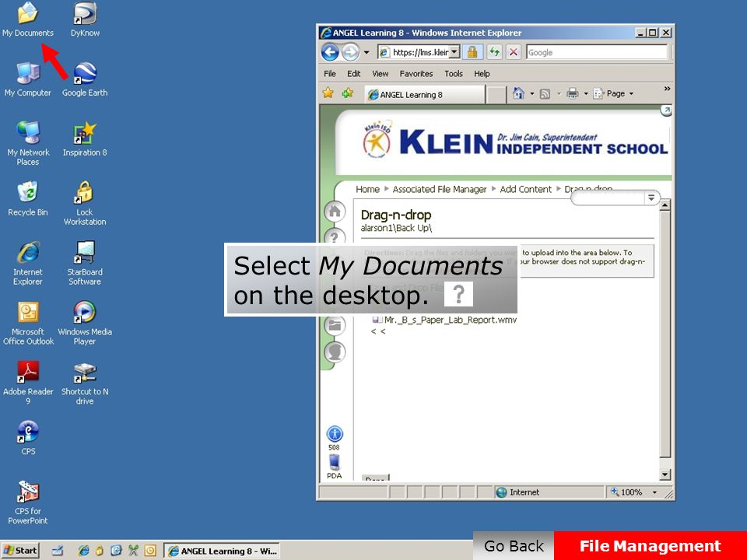The height and width of the screenshot is (560, 747).
Task: Select the CPS for PowerPoint icon
Action: [28, 502]
